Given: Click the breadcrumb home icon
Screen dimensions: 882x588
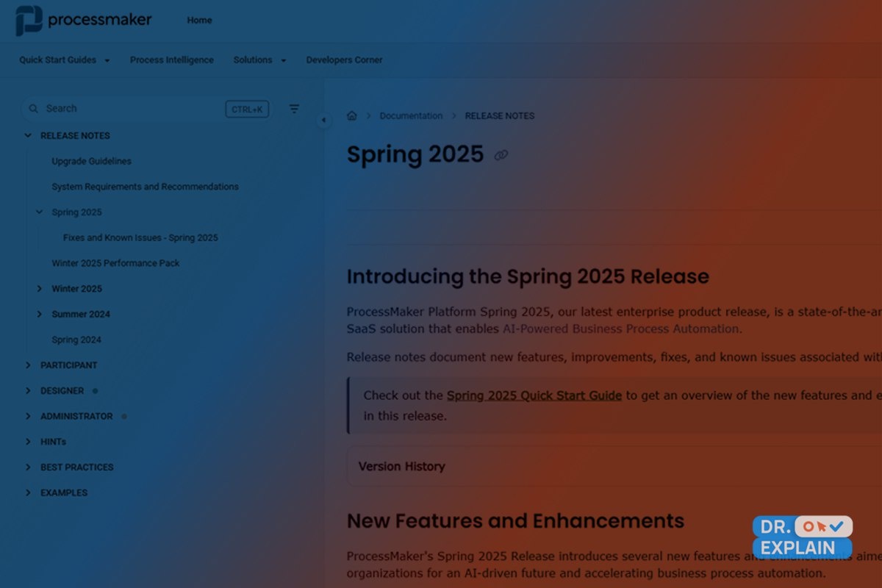Looking at the screenshot, I should click(x=352, y=115).
